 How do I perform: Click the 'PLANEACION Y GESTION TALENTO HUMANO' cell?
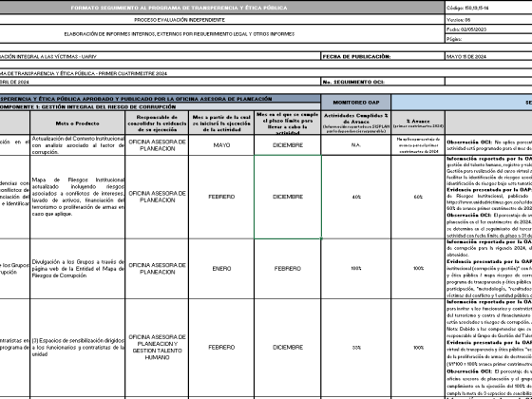point(157,348)
